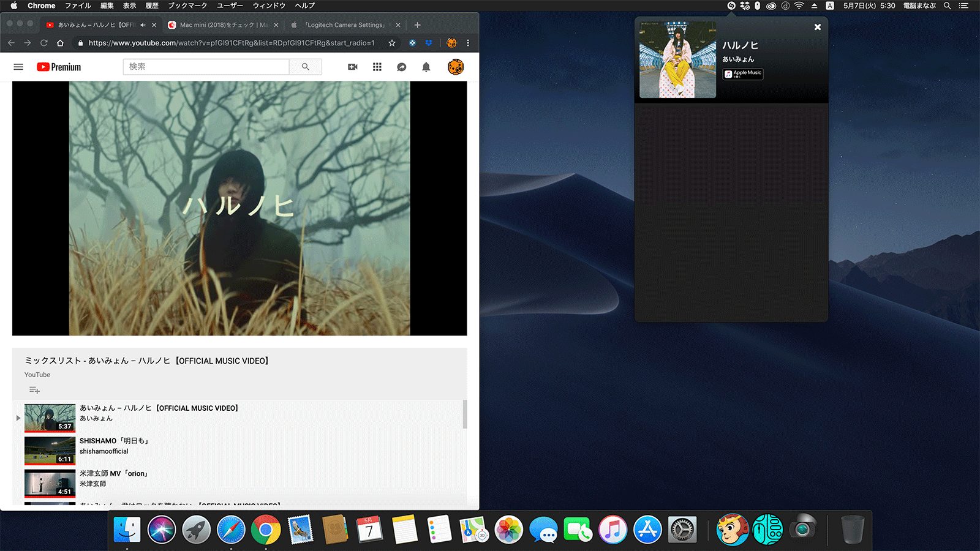
Task: Open the ブックマーク menu
Action: point(187,6)
